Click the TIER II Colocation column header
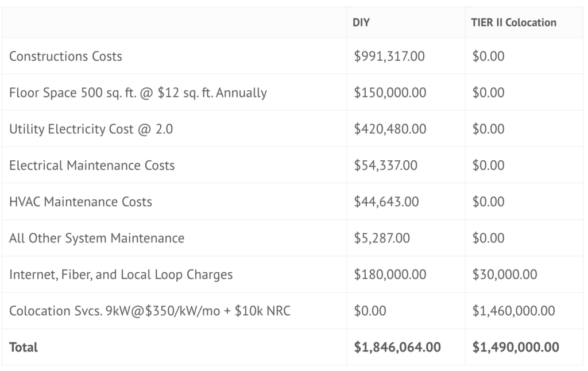The width and height of the screenshot is (588, 371). point(514,22)
